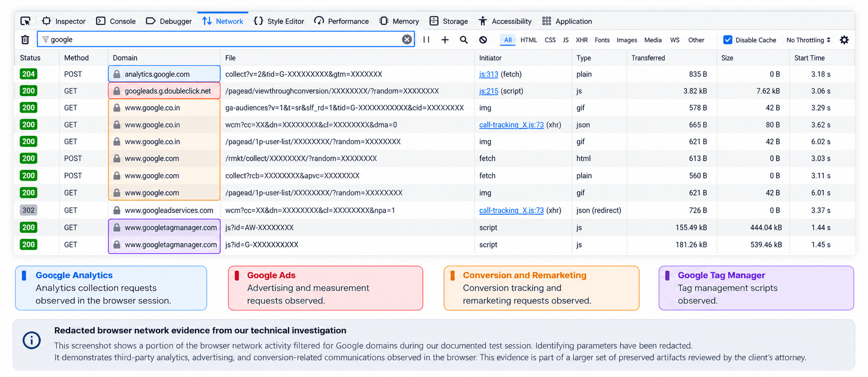Select the All request filter

(507, 40)
